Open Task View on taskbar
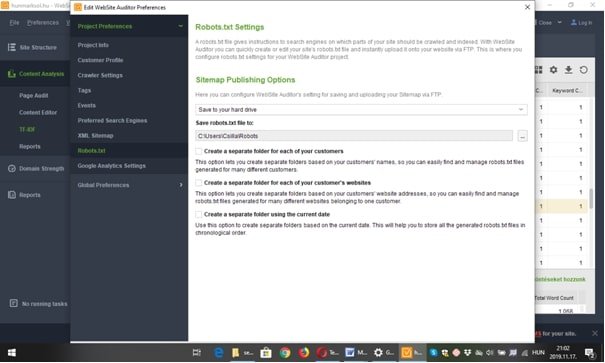 click(x=197, y=353)
